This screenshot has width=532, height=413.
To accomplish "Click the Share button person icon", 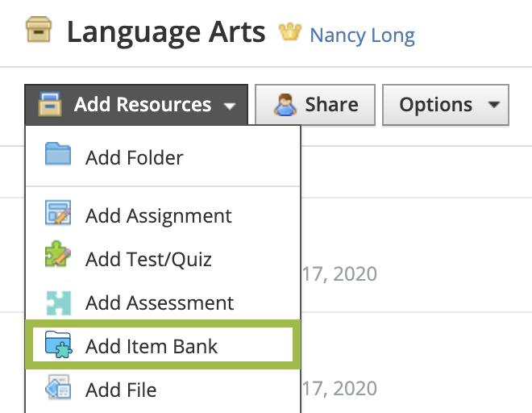I will tap(284, 105).
